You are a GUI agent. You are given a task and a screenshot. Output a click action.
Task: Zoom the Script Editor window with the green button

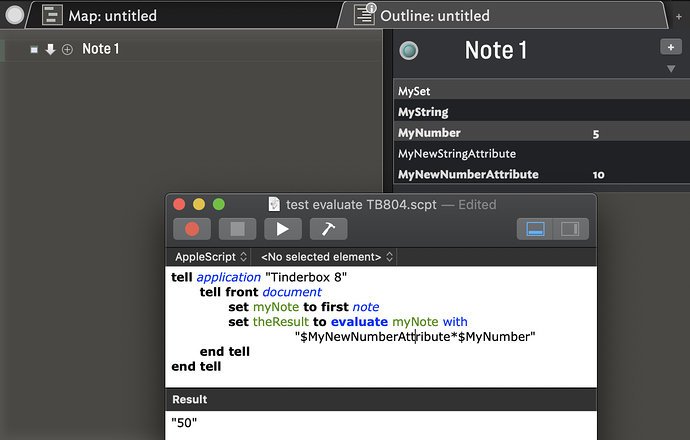click(219, 204)
